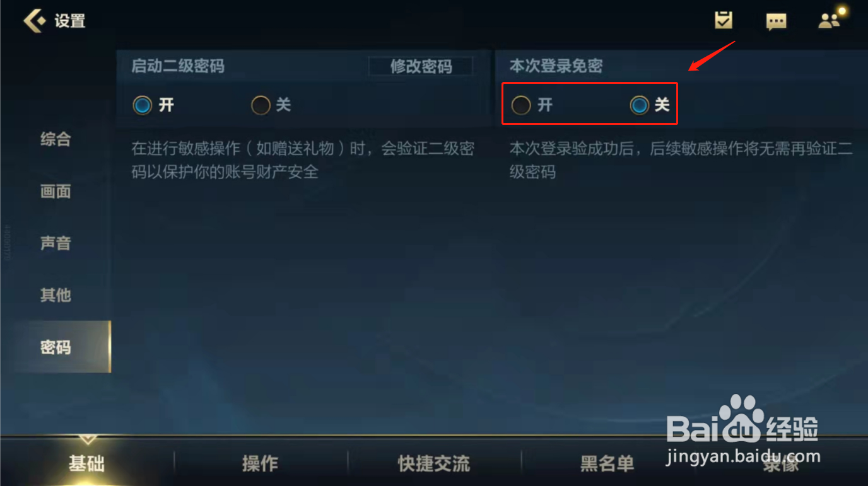
Task: Select 开 for 启动二级密码
Action: pos(153,105)
